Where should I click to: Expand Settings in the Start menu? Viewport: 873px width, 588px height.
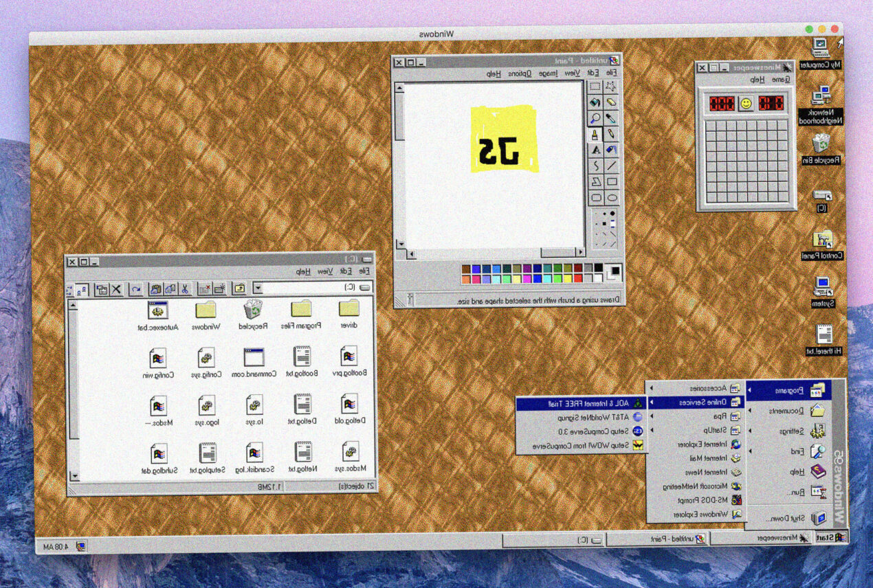coord(788,431)
